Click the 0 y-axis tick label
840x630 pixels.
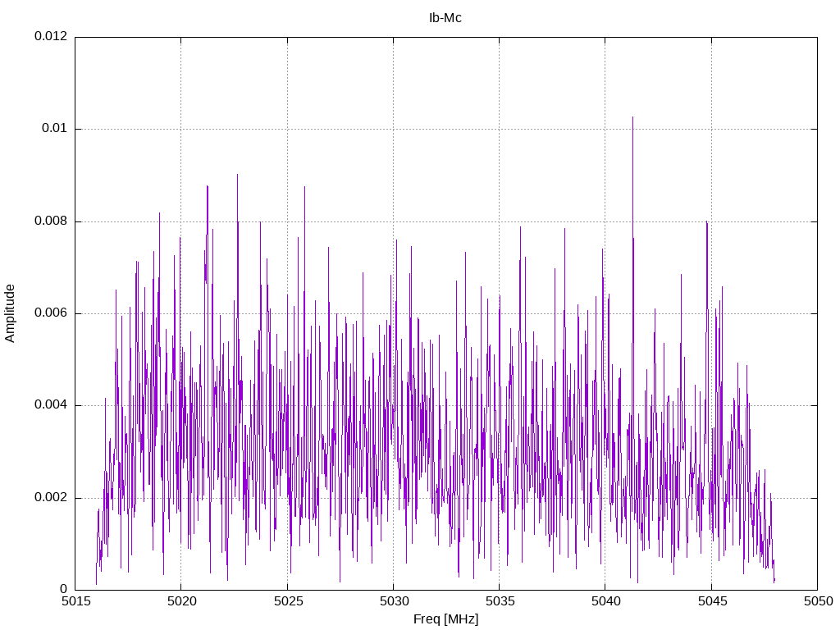click(64, 590)
